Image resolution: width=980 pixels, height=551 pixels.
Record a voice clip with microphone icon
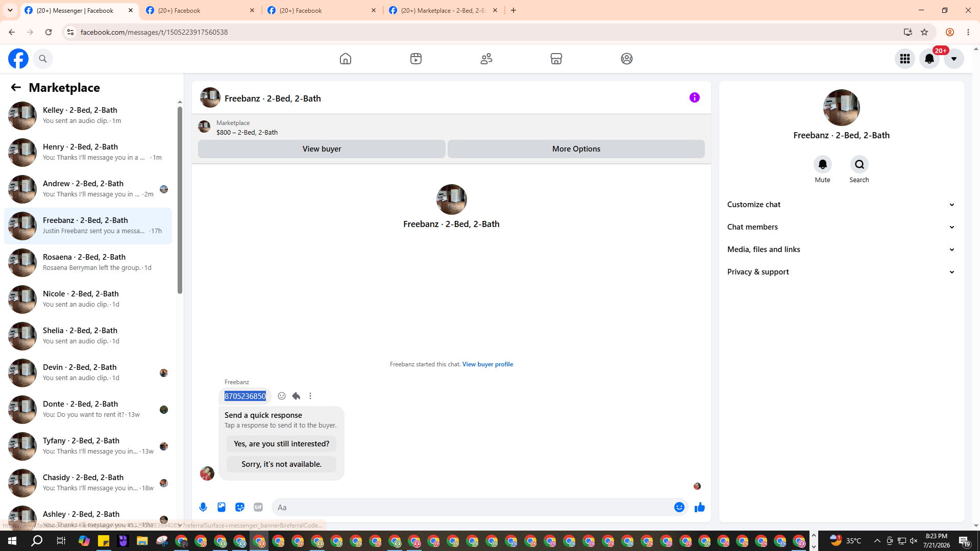point(203,507)
